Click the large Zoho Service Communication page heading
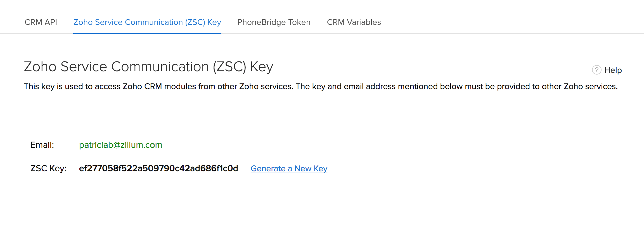644x228 pixels. click(148, 67)
